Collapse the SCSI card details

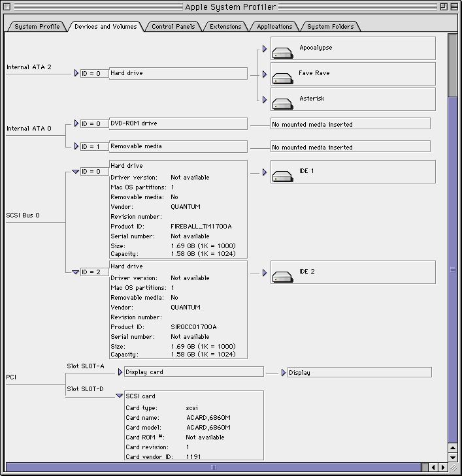[119, 396]
